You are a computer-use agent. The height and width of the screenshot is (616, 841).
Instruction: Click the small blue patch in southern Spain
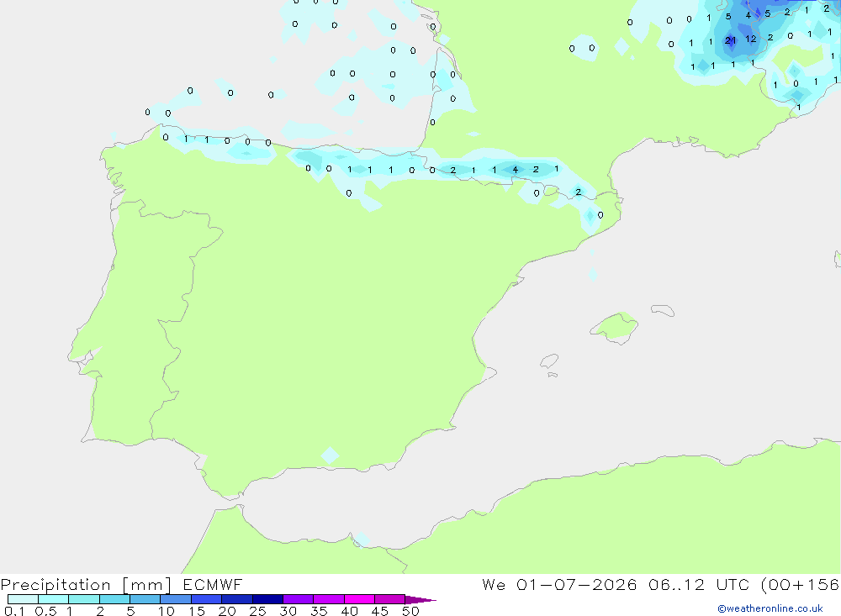(x=330, y=455)
